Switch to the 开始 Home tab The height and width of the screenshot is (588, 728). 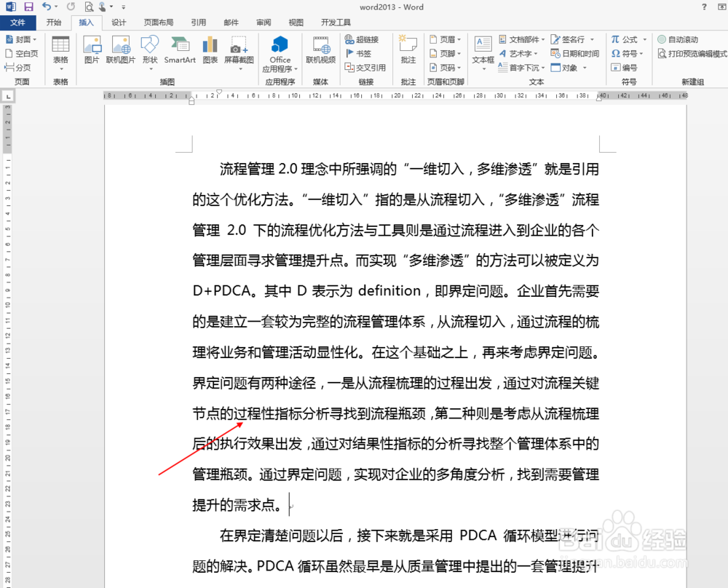tap(54, 23)
